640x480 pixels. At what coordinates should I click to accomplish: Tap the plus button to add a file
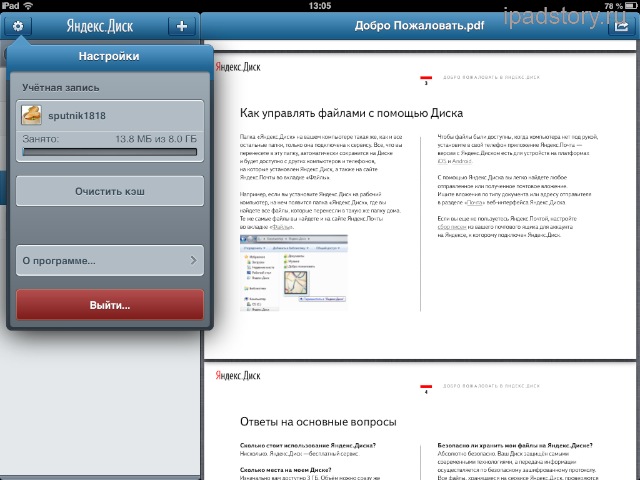182,26
